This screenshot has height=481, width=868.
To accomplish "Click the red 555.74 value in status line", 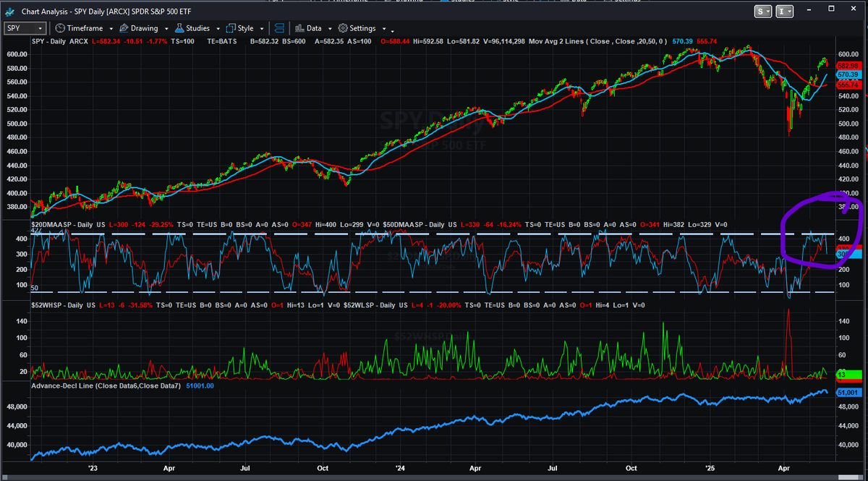I will point(707,41).
